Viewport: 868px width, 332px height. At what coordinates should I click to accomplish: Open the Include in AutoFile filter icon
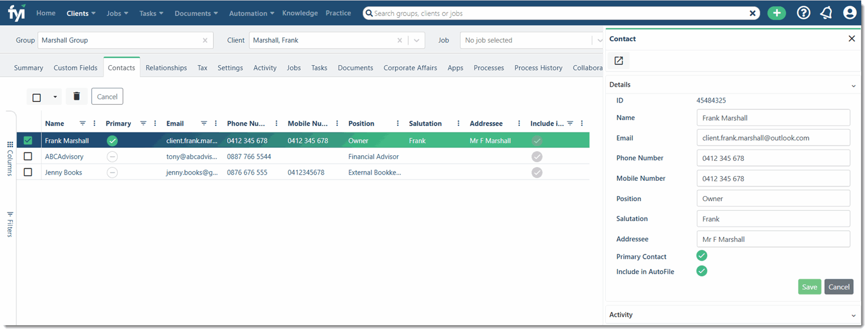click(x=570, y=124)
